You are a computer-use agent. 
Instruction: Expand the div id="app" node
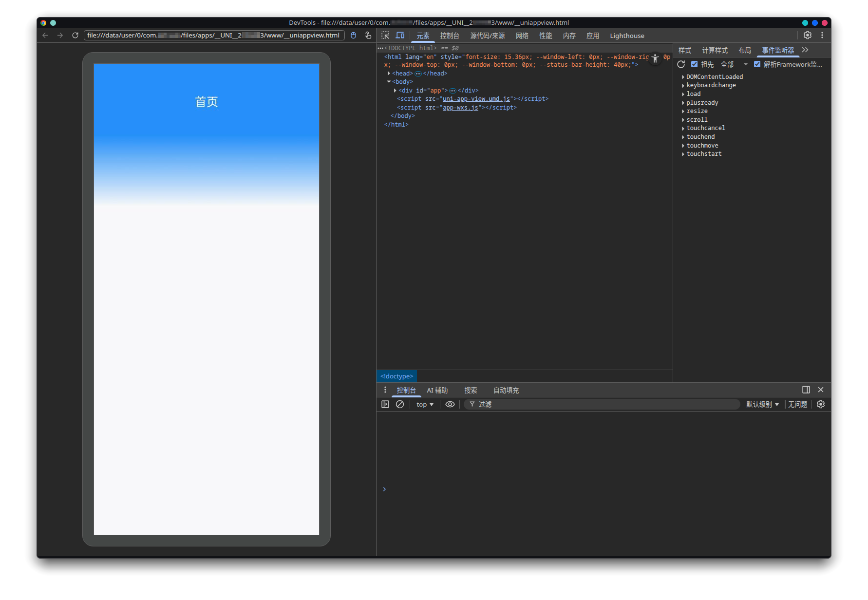point(395,91)
